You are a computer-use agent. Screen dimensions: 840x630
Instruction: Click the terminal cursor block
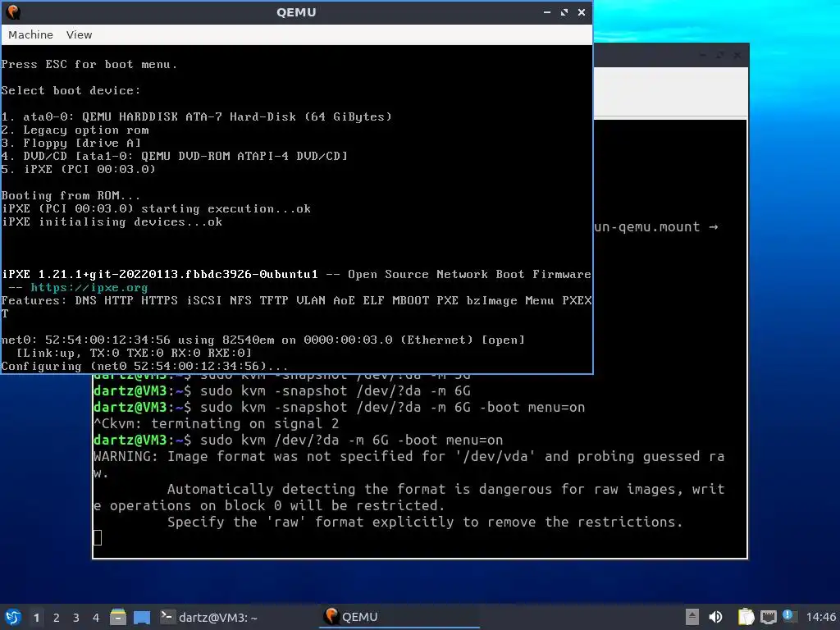(98, 537)
